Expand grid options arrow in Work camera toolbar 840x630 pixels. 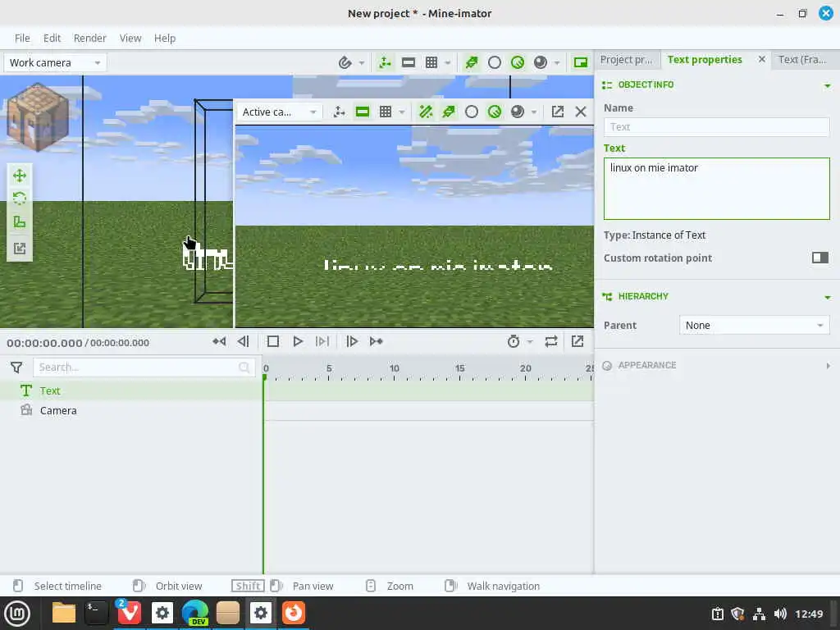point(447,63)
